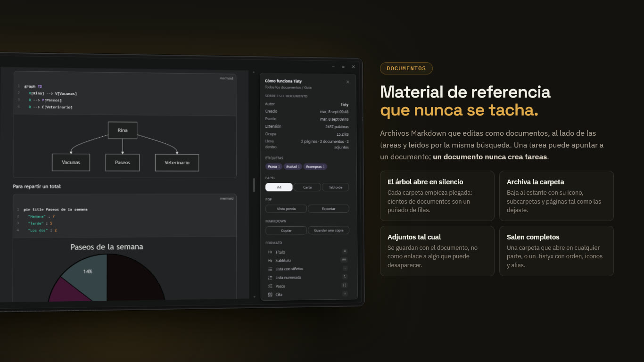Click the Cita quote-mark icon
Viewport: 644px width, 362px height.
pyautogui.click(x=270, y=295)
